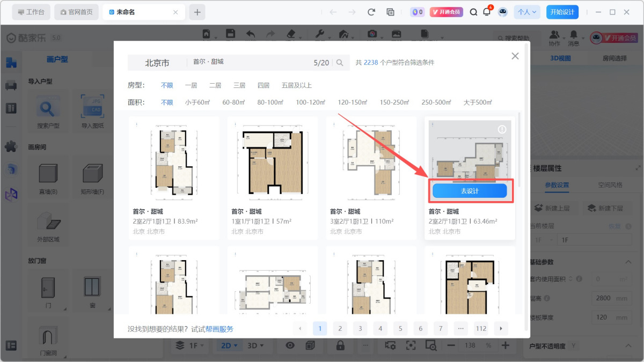Click the 去设计 button
The width and height of the screenshot is (644, 362).
[x=470, y=190]
